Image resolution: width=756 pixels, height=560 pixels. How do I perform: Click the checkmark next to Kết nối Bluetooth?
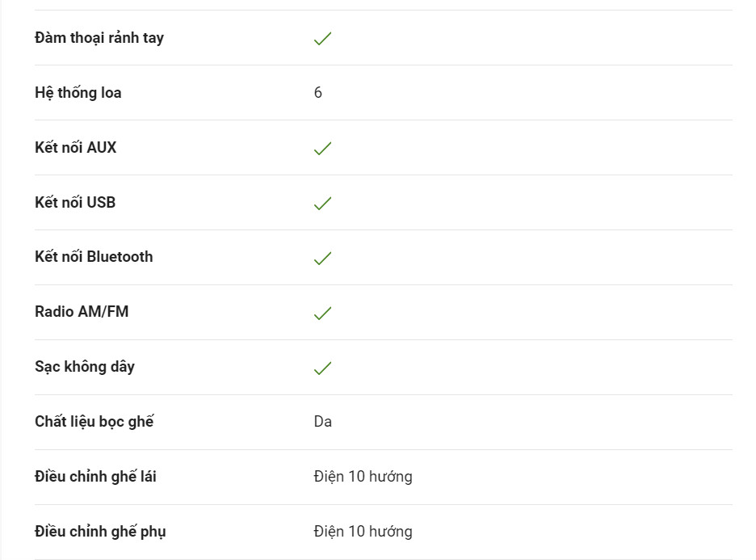[322, 259]
